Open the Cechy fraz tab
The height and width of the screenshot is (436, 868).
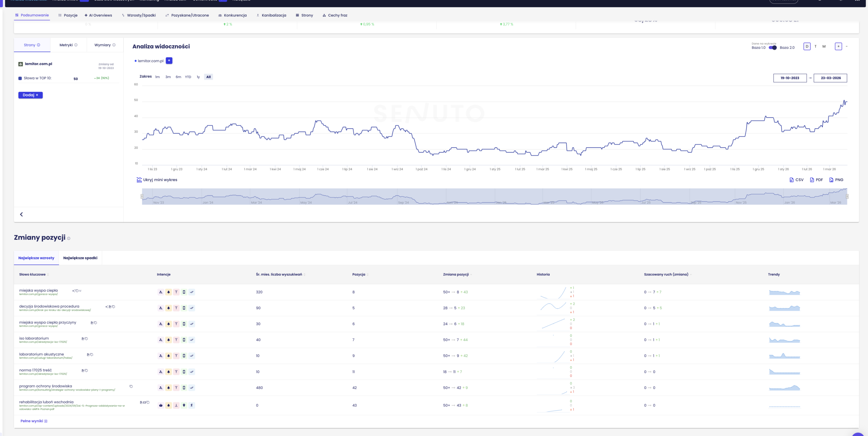pos(335,15)
